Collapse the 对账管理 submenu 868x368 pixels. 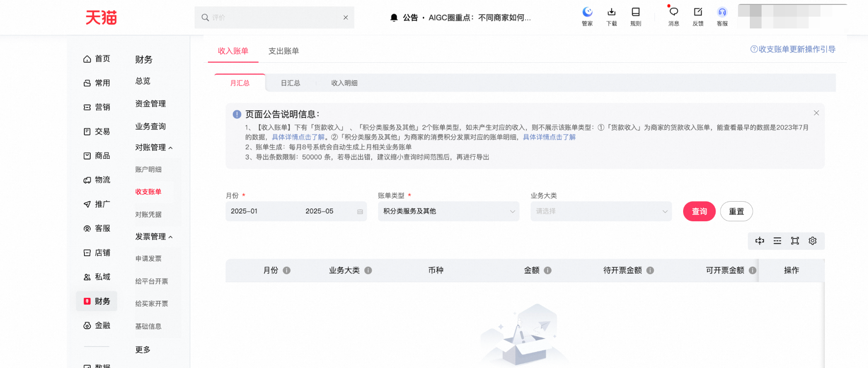[154, 147]
